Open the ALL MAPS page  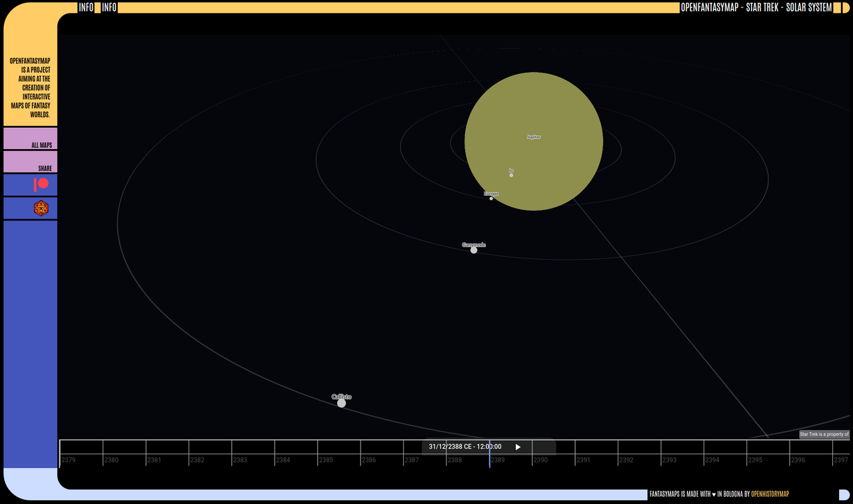30,138
